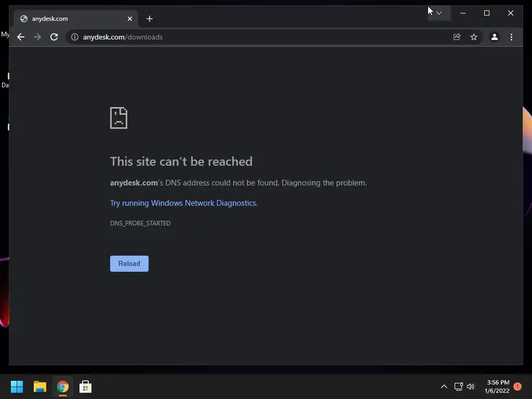The image size is (532, 399).
Task: Show hidden system tray icons
Action: coord(444,387)
